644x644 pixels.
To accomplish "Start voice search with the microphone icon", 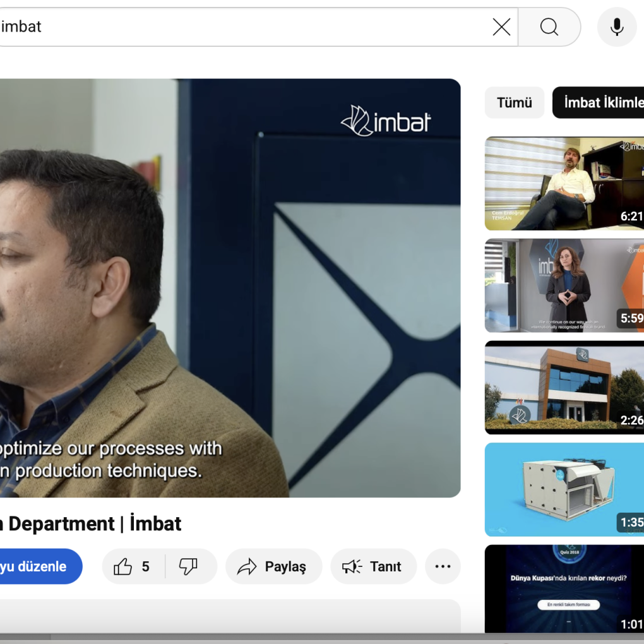I will point(617,27).
